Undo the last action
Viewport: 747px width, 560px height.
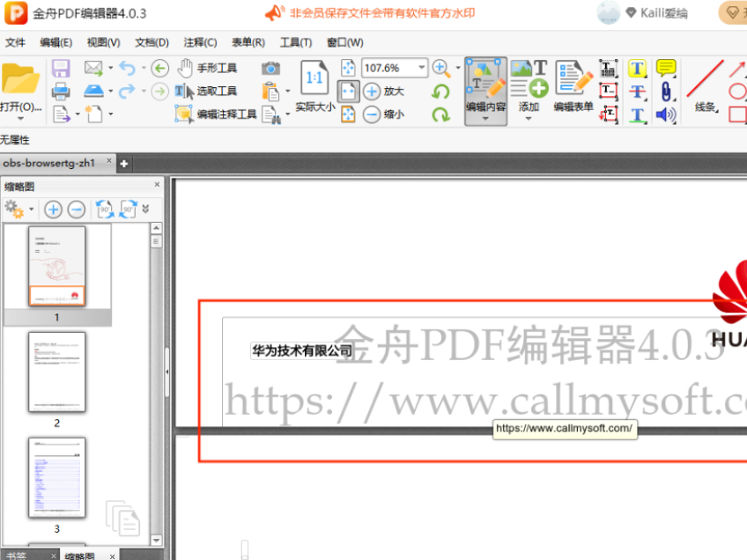(x=127, y=68)
